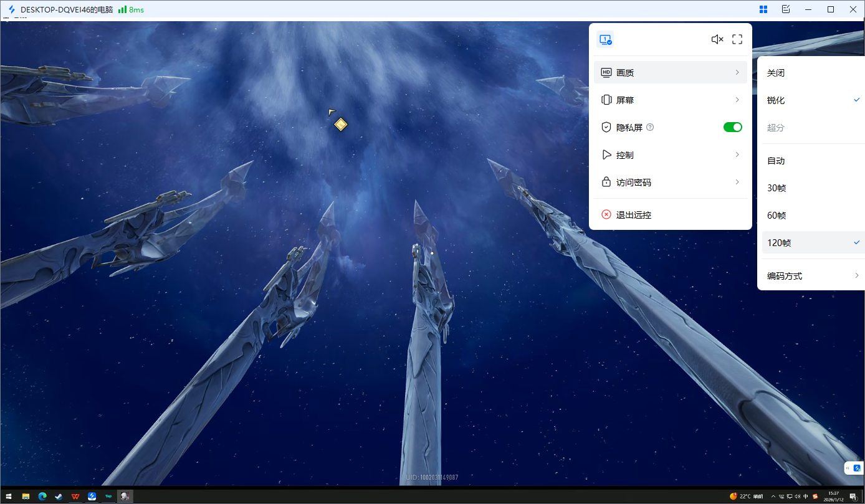Click the 退出远控 exit remote icon
Screen dimensions: 865x504
tap(605, 214)
